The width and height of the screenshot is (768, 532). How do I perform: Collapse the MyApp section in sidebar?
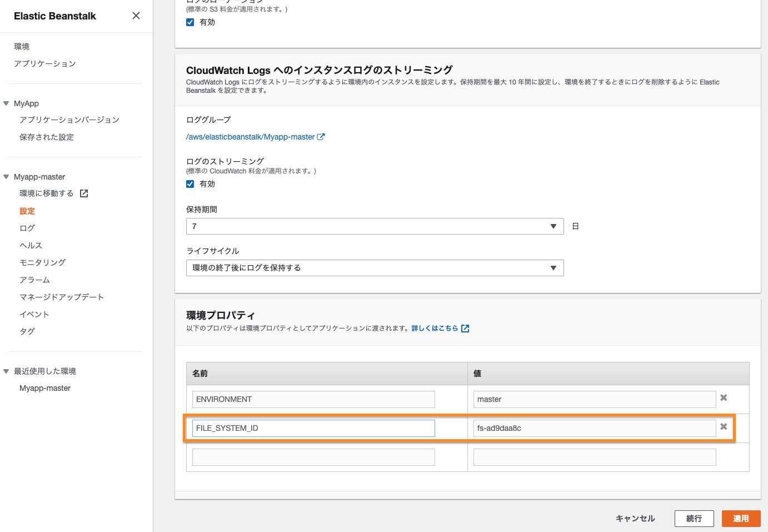7,103
